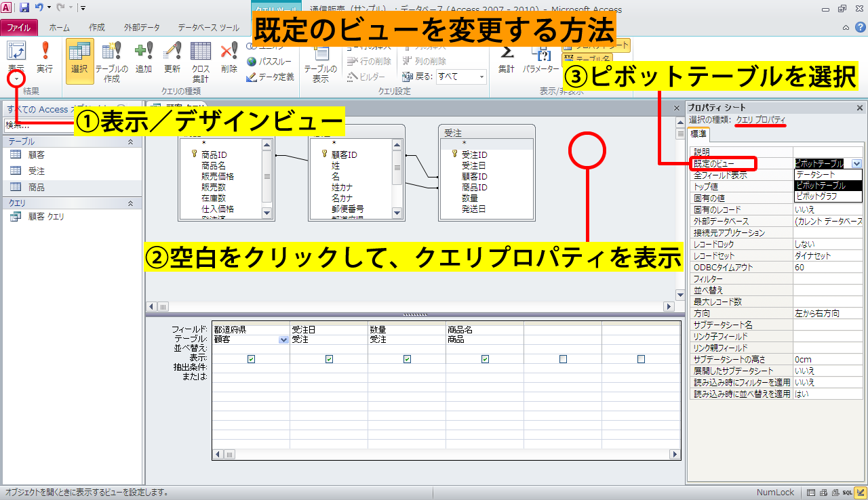The height and width of the screenshot is (500, 868).
Task: Select ピボットグラフ from the view list
Action: pos(816,196)
